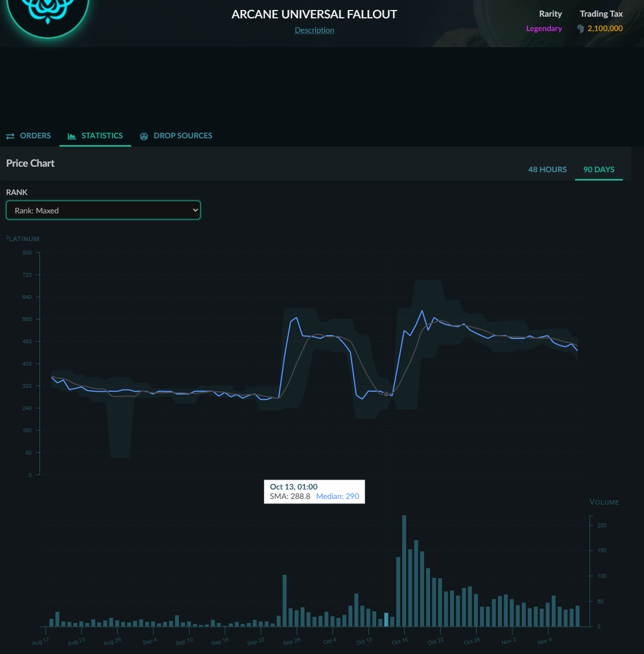This screenshot has height=654, width=644.
Task: Switch to Drop Sources tab
Action: pos(176,136)
